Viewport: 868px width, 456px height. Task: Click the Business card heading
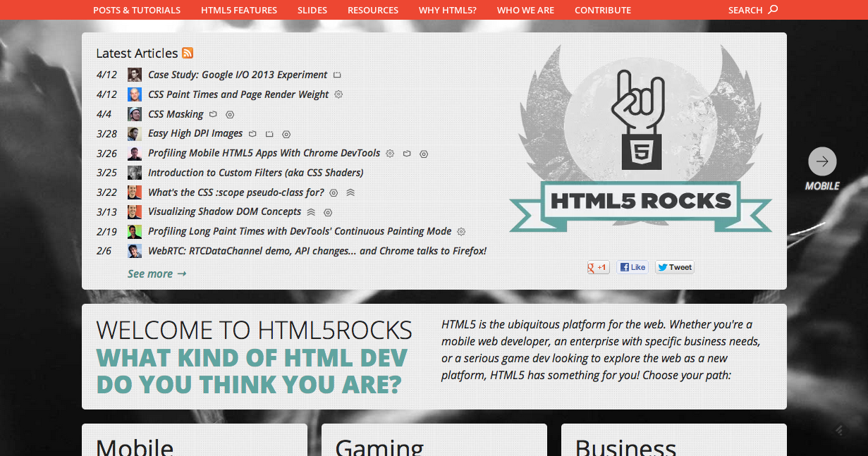[x=625, y=448]
